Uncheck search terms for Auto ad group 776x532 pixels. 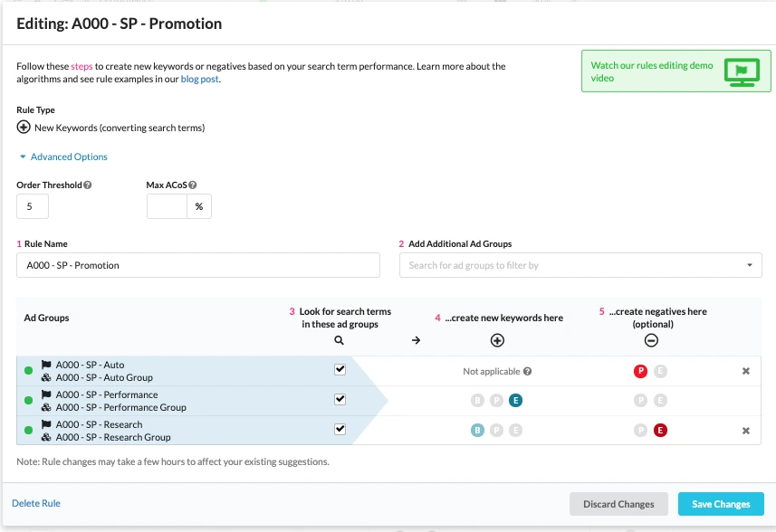coord(340,370)
